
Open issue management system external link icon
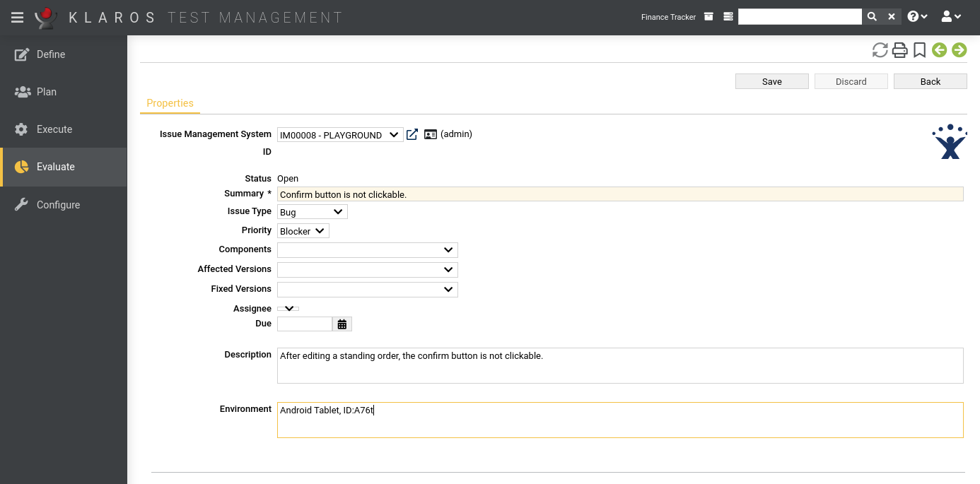point(412,134)
